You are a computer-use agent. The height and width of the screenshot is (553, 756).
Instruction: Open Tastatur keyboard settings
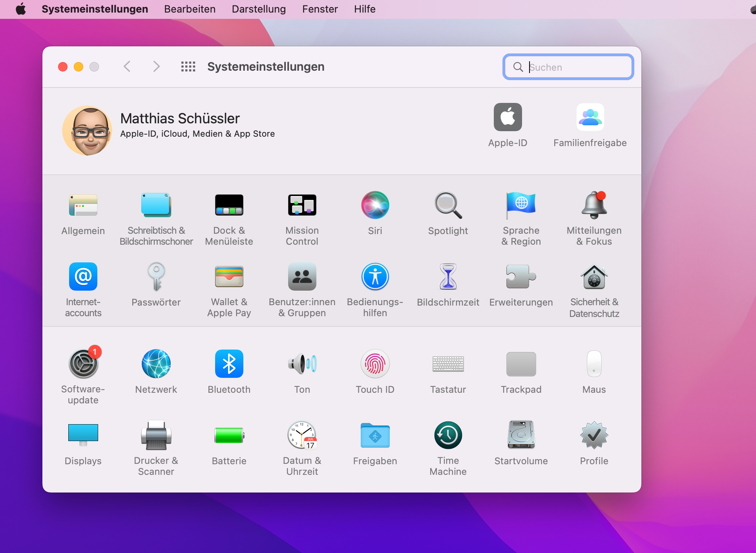[x=448, y=364]
